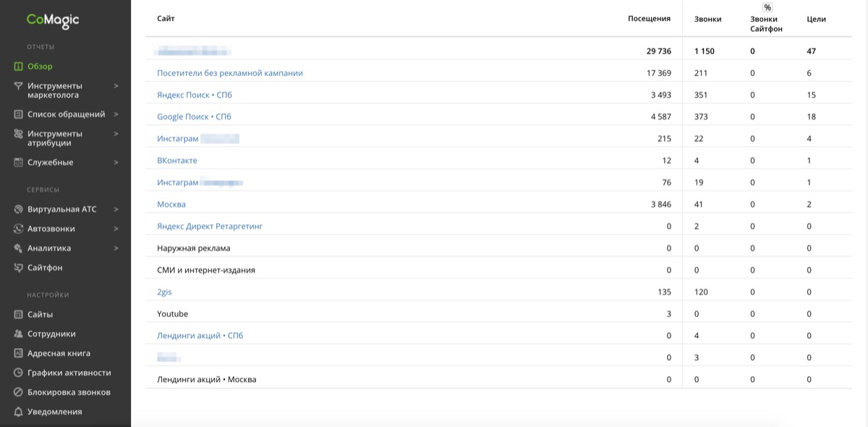The image size is (868, 427).
Task: Click calls value 120 in 2gis row
Action: 701,292
